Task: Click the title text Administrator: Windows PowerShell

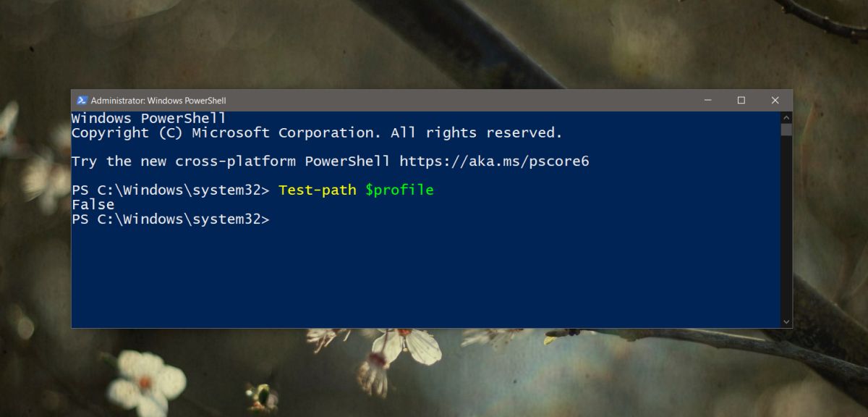Action: [x=158, y=101]
